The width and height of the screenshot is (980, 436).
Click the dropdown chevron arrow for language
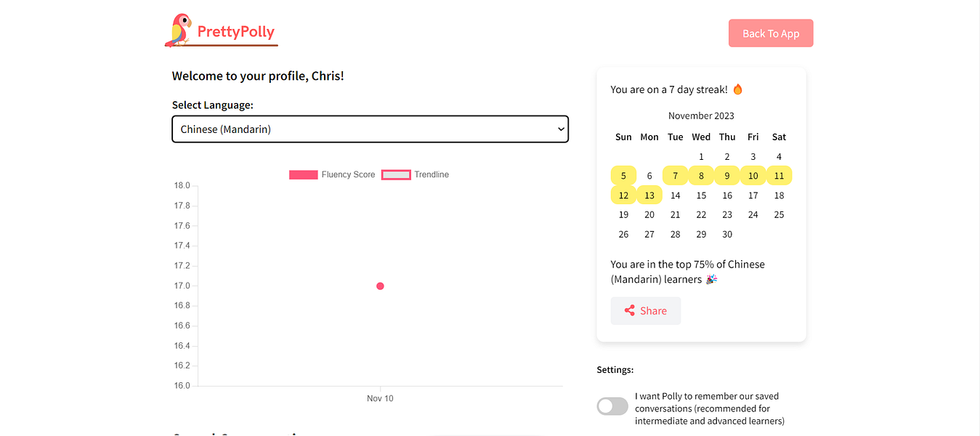[x=560, y=129]
